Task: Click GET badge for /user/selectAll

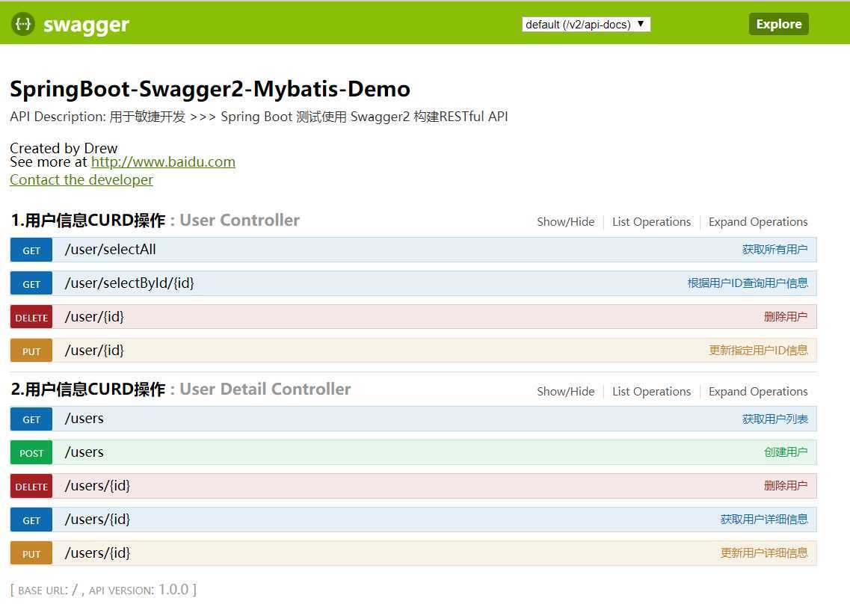Action: [x=31, y=250]
